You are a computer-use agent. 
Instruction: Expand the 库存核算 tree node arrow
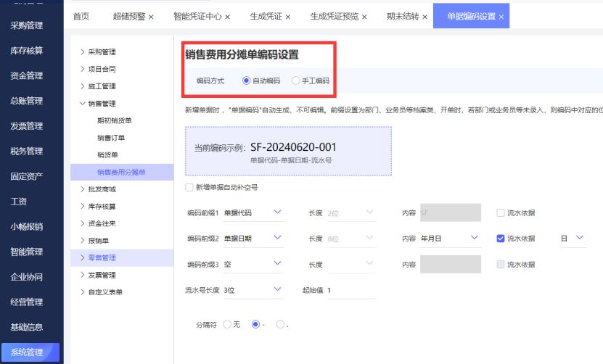click(82, 207)
